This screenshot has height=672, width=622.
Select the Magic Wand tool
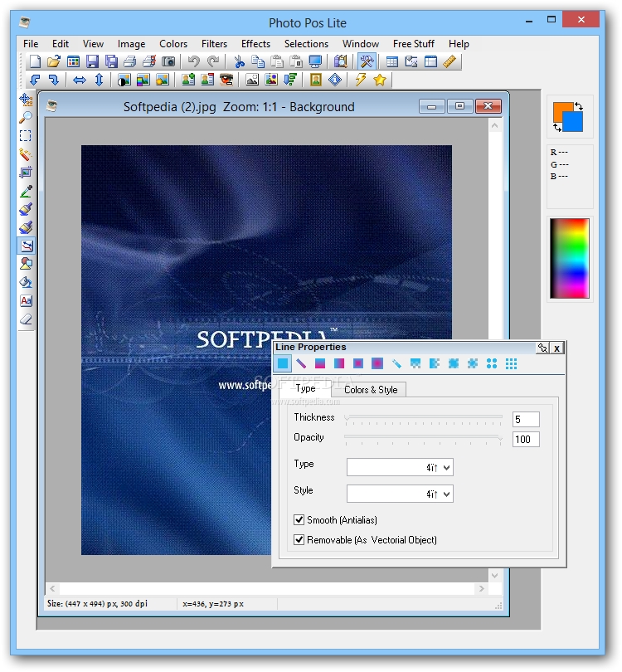pos(26,154)
